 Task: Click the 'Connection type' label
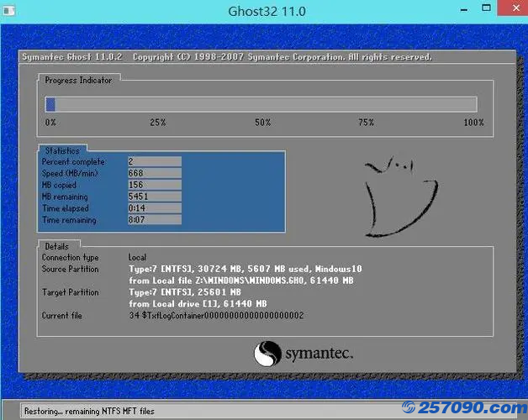(x=70, y=257)
